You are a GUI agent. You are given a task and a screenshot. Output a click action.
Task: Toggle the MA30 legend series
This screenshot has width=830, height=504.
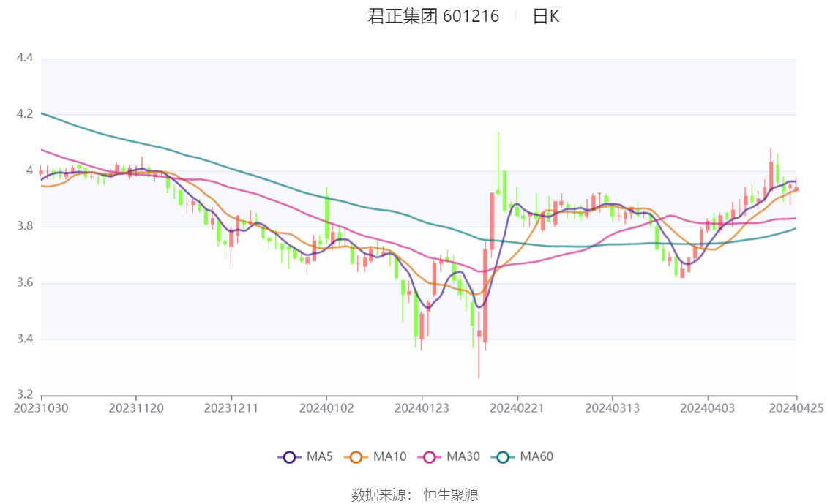click(x=449, y=457)
